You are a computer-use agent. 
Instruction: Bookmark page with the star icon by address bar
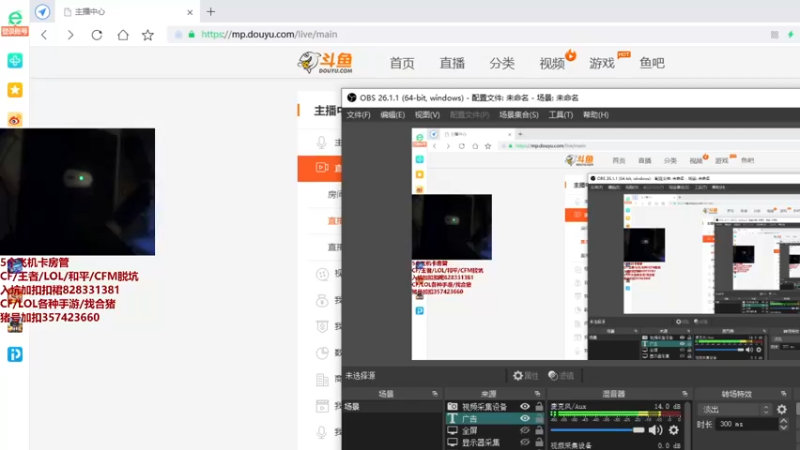(x=147, y=35)
